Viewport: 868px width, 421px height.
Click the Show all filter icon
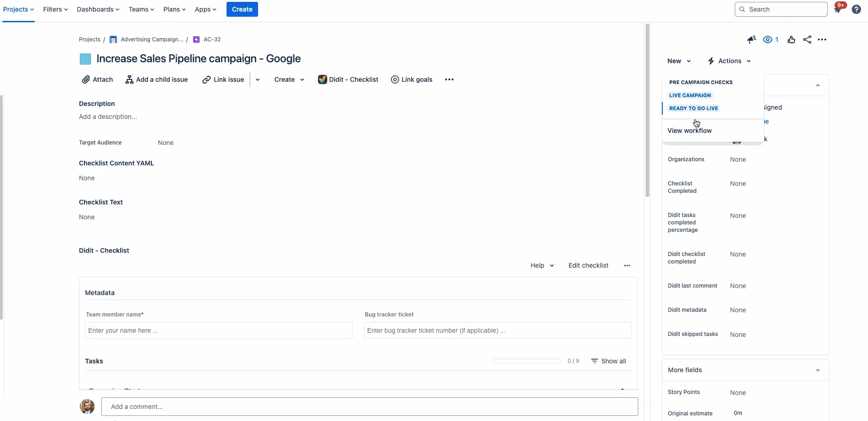click(594, 361)
